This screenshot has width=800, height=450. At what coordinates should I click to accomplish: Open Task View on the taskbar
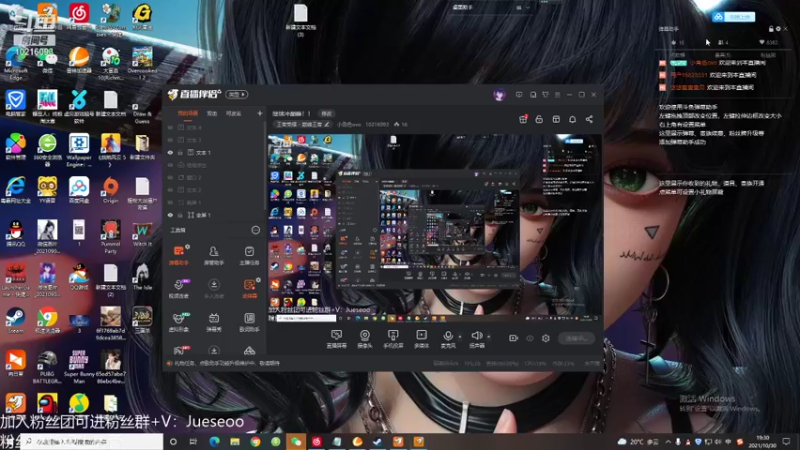click(x=193, y=441)
